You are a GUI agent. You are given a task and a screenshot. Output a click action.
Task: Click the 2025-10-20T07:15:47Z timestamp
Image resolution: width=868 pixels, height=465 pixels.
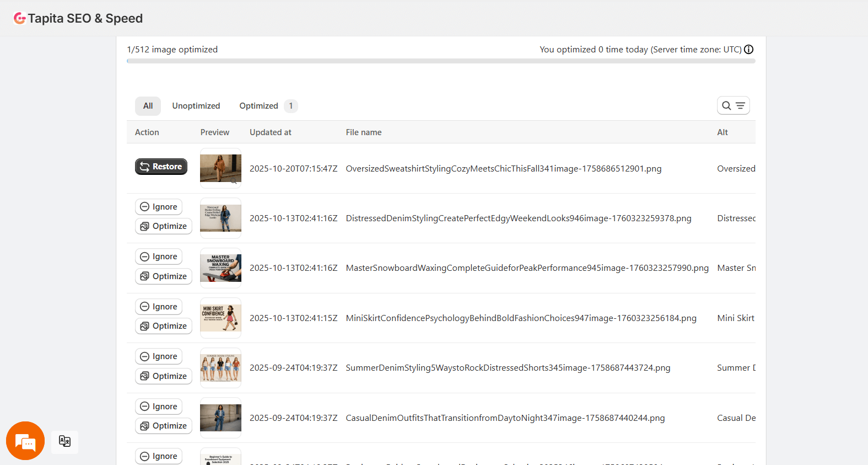[293, 169]
